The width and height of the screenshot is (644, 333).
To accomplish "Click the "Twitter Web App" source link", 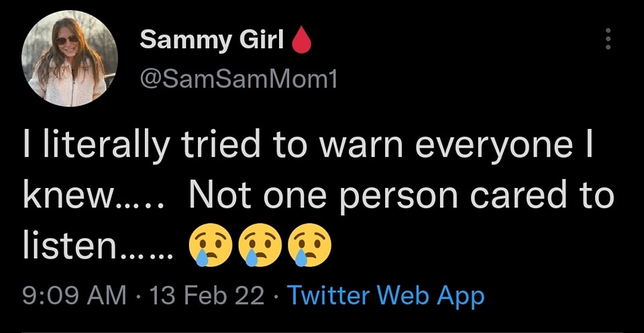I will 386,295.
